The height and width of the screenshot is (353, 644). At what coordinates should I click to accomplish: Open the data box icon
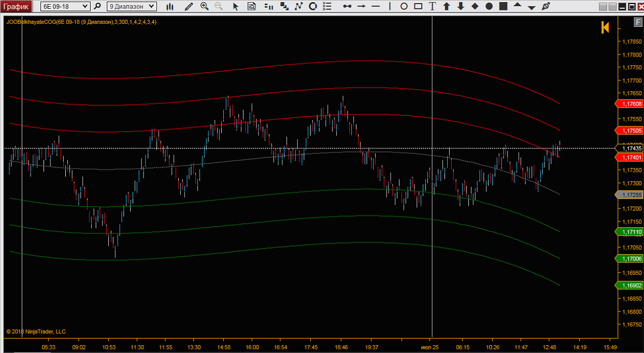click(252, 6)
